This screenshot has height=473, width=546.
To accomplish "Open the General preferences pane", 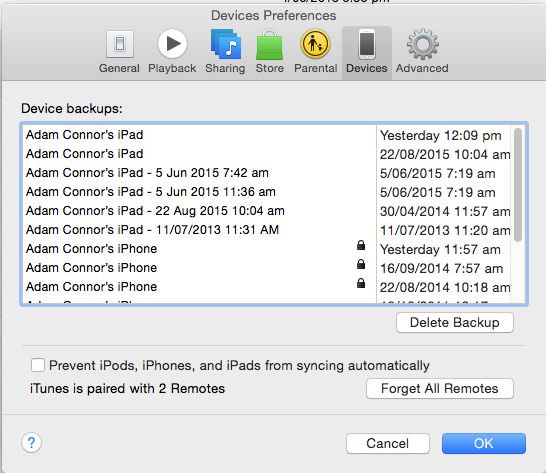I will 119,52.
